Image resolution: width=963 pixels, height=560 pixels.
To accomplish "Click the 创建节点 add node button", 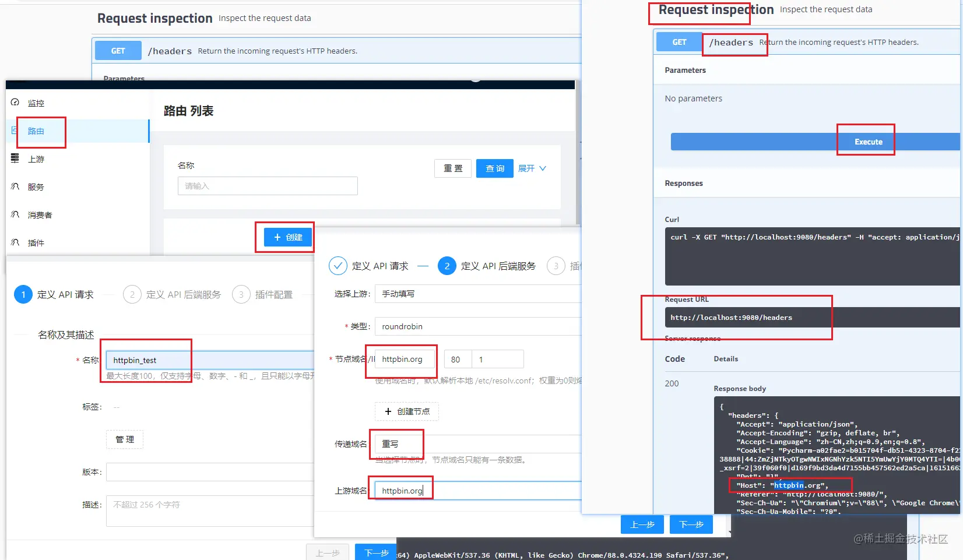I will [x=407, y=411].
